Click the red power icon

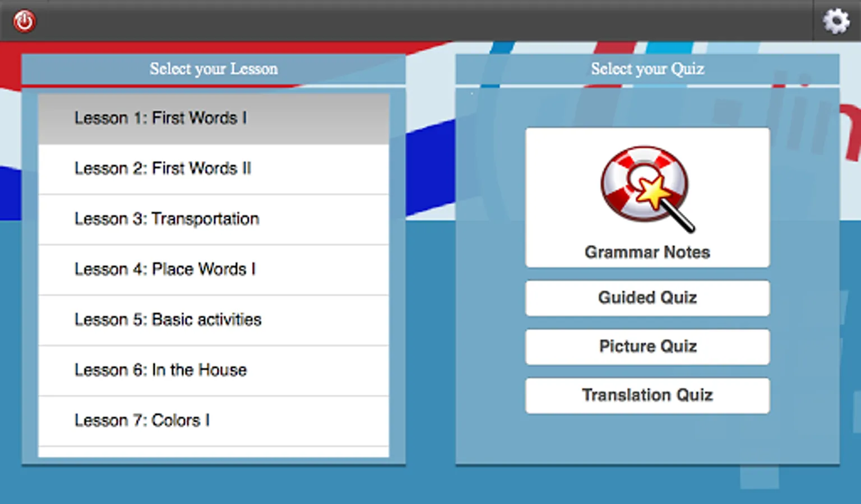click(x=24, y=21)
